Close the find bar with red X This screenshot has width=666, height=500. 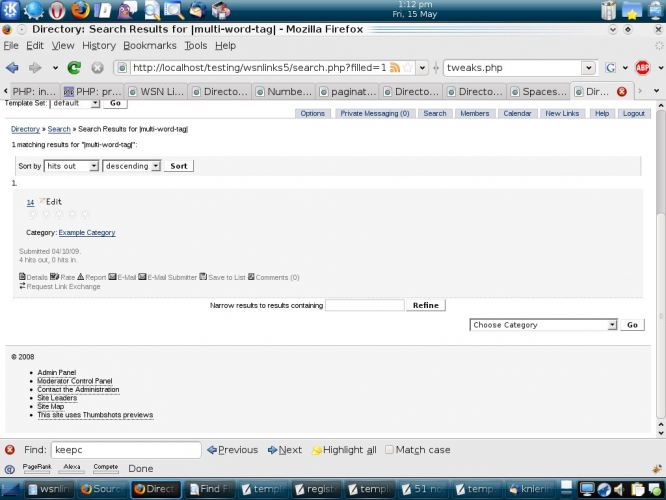(10, 450)
